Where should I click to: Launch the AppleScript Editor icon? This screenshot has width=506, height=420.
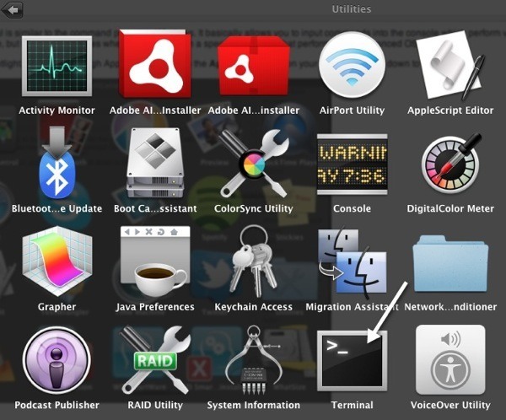coord(450,66)
